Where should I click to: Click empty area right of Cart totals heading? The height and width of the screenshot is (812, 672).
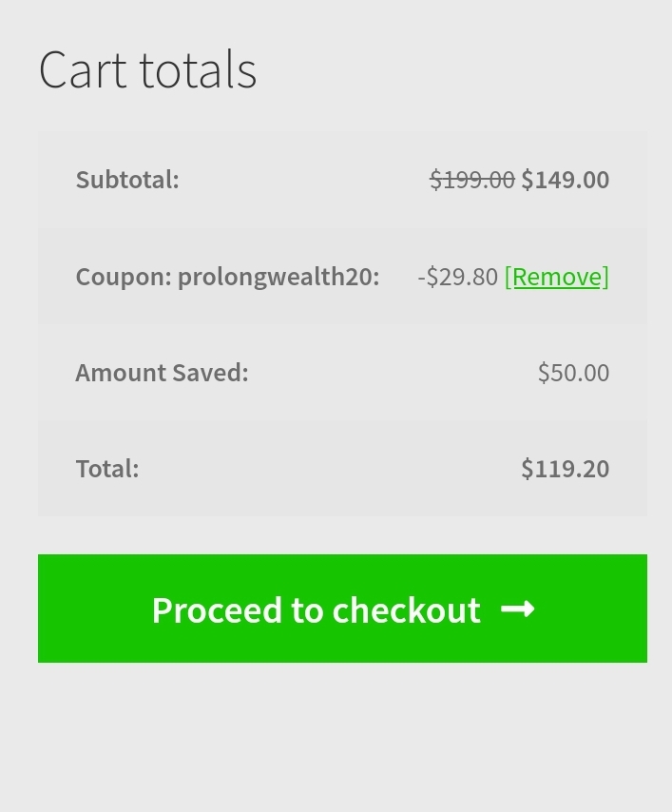[456, 69]
